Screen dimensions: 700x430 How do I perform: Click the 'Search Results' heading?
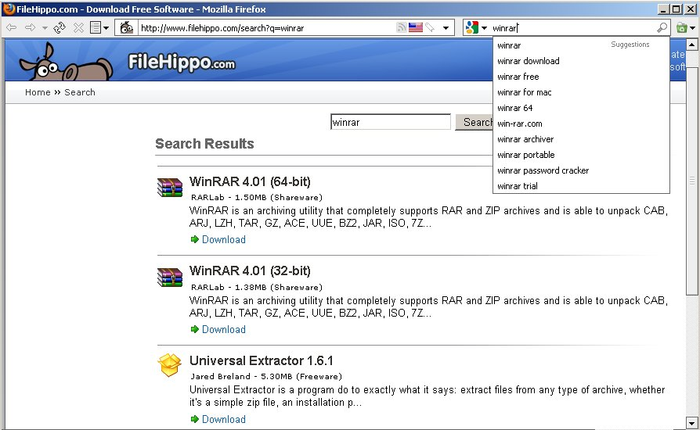point(204,144)
